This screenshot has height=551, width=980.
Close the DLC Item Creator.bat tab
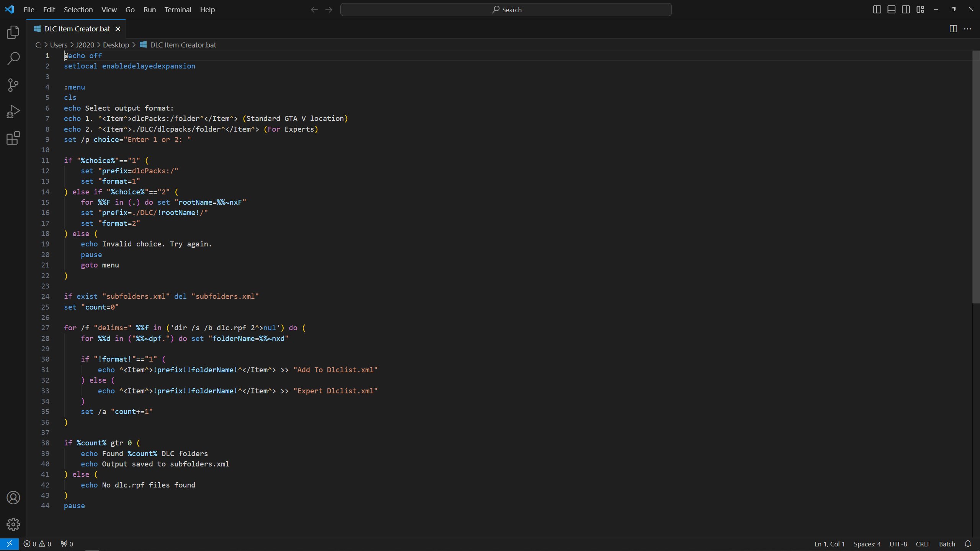point(118,29)
